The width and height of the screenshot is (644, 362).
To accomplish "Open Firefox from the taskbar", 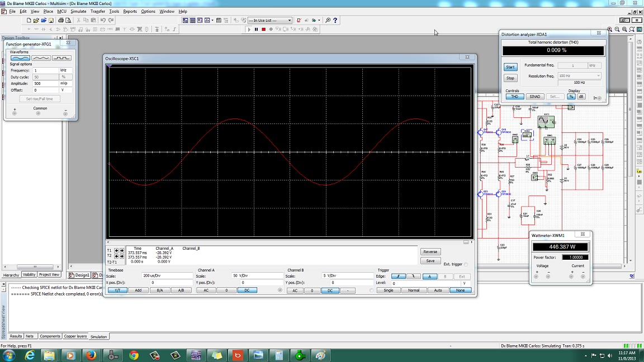I will 91,355.
